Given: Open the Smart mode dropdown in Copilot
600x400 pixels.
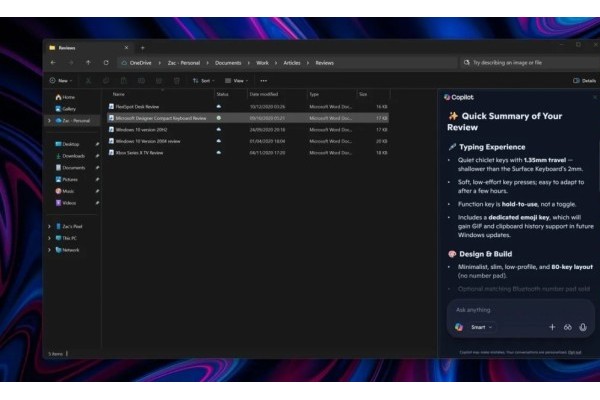Looking at the screenshot, I should tap(481, 327).
